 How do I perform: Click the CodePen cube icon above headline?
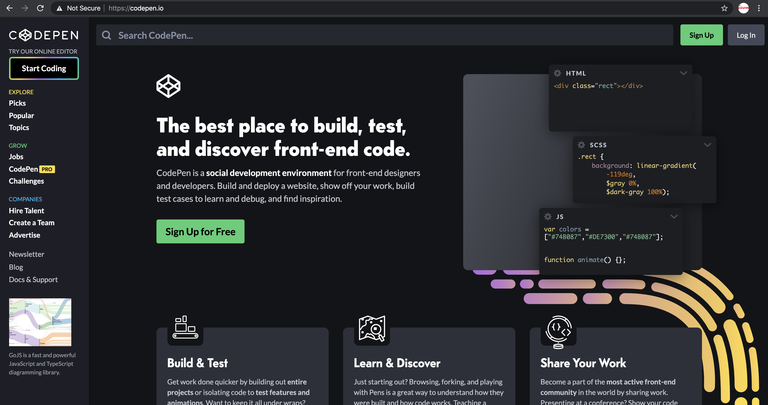pyautogui.click(x=168, y=86)
